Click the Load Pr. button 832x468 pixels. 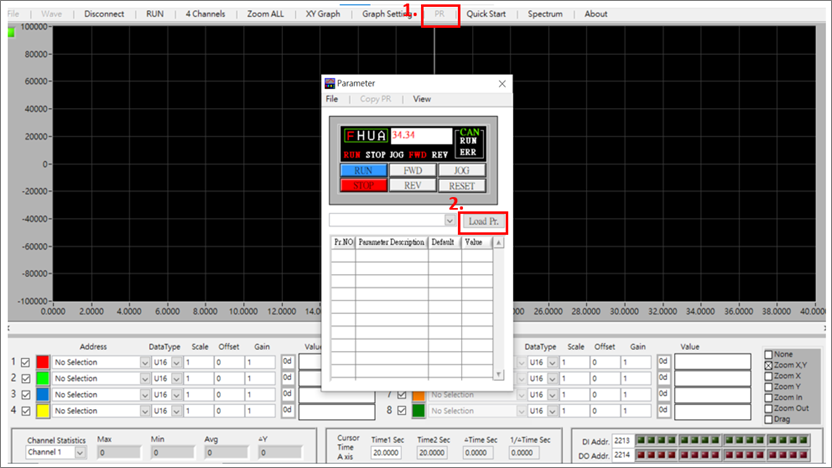[x=483, y=221]
